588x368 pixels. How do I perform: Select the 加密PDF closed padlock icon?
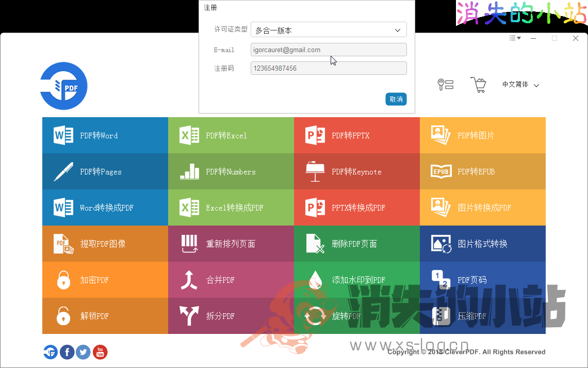click(63, 280)
